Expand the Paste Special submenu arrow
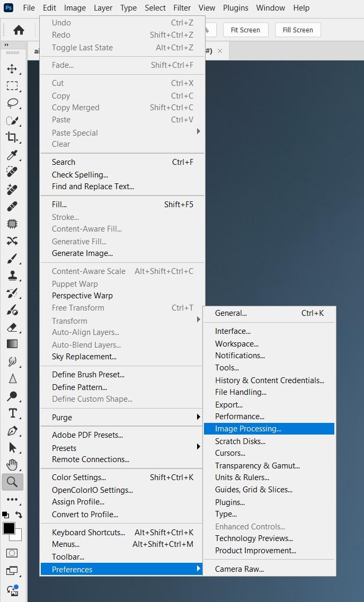 point(199,131)
